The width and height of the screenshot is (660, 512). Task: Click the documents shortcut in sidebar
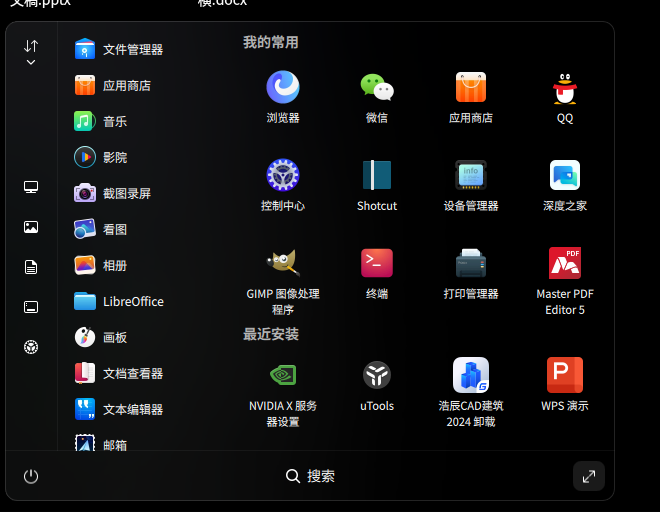[31, 267]
